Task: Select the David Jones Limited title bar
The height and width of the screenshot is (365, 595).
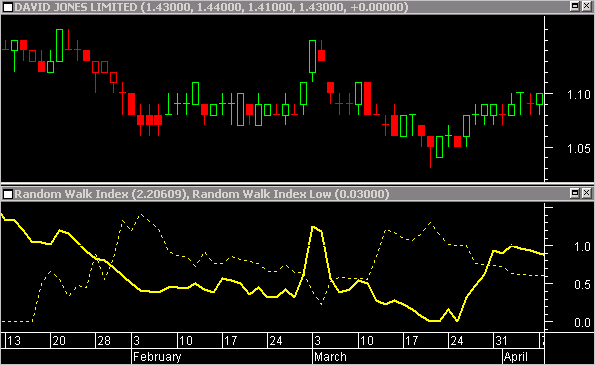Action: [x=298, y=7]
